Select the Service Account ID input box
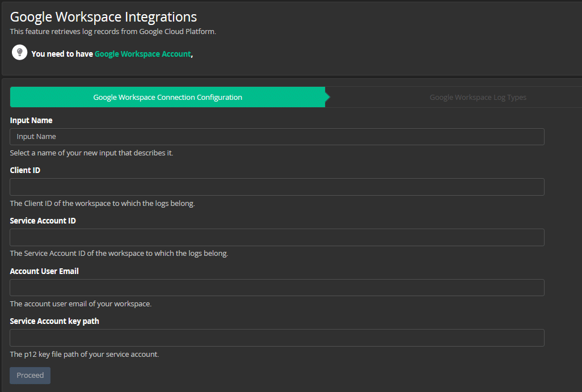582x392 pixels. click(x=277, y=237)
